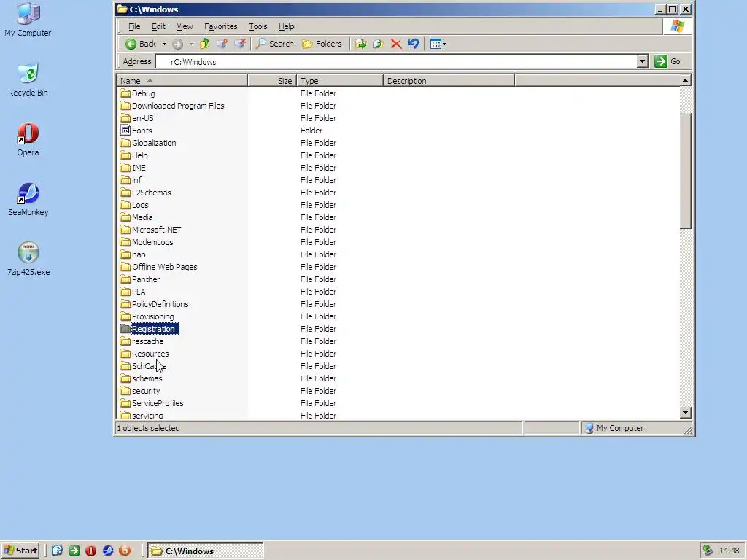Select the Fonts folder icon
The image size is (747, 560).
click(125, 130)
